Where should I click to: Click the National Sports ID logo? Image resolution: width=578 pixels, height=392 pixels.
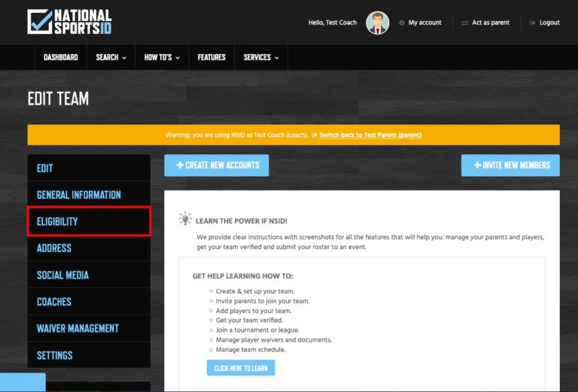click(69, 22)
